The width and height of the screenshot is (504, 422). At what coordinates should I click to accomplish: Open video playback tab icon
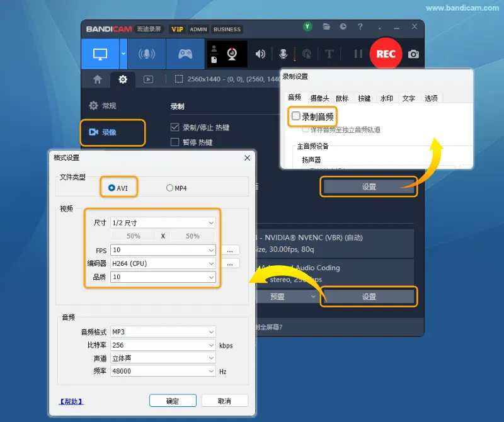(148, 79)
